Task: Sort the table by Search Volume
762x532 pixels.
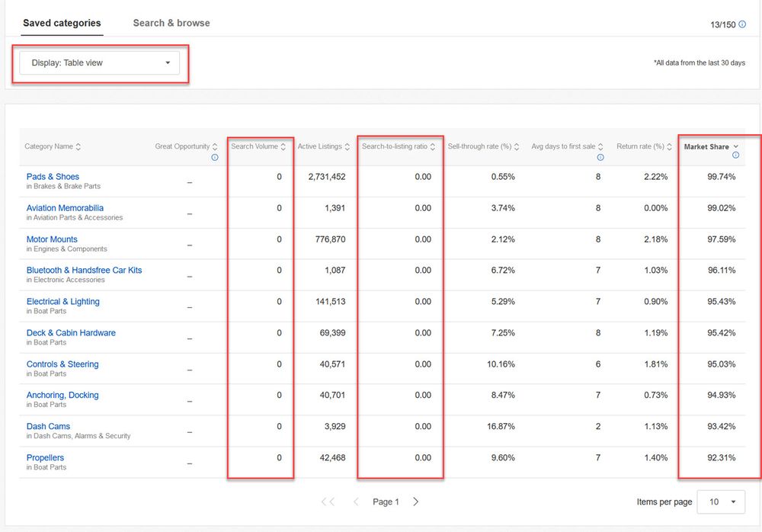Action: pos(283,146)
